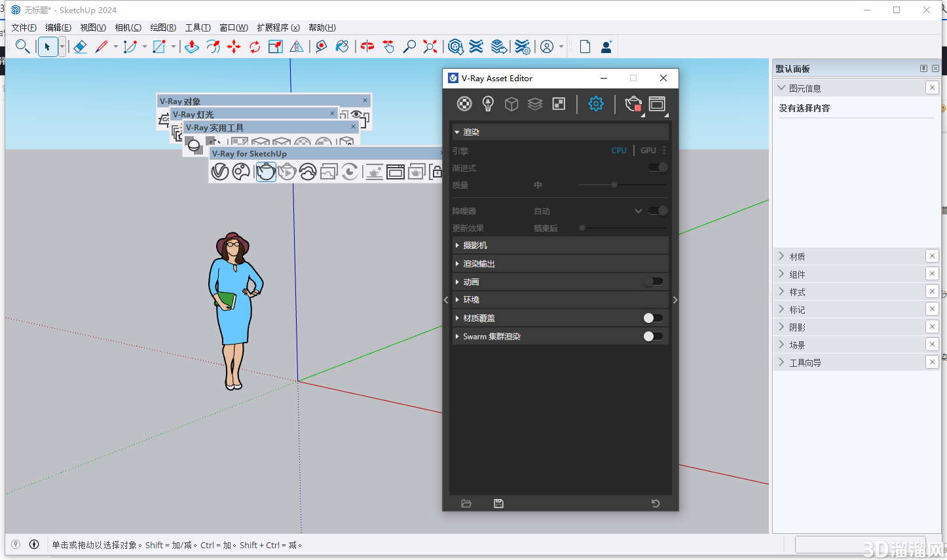This screenshot has height=560, width=947.
Task: Activate the Select arrow tool
Action: pos(47,47)
